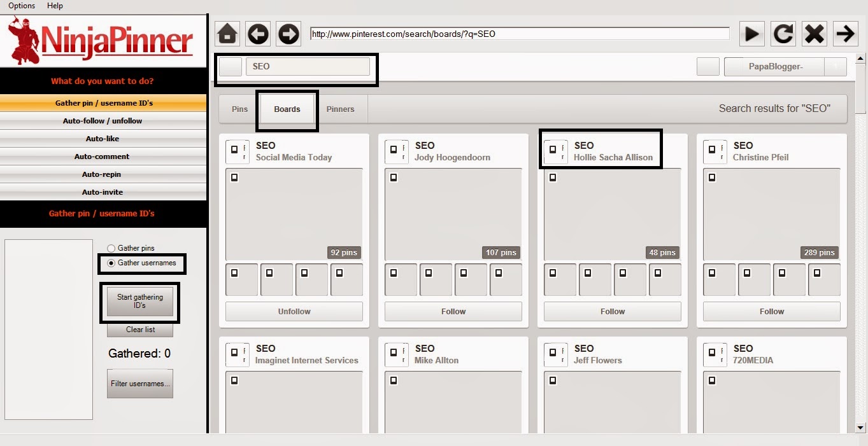The height and width of the screenshot is (446, 868).
Task: Click the scrollbar up arrow
Action: click(x=861, y=60)
